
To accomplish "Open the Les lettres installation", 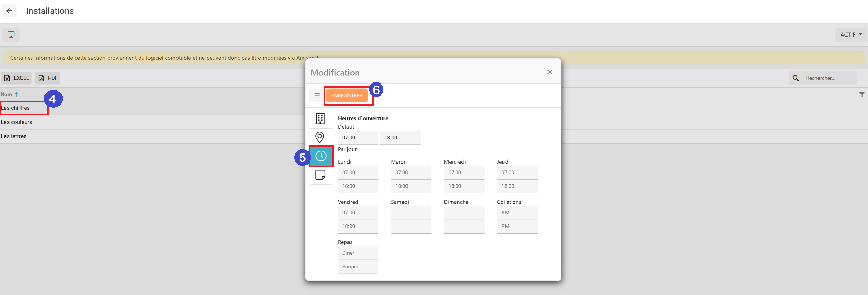I will pos(14,136).
